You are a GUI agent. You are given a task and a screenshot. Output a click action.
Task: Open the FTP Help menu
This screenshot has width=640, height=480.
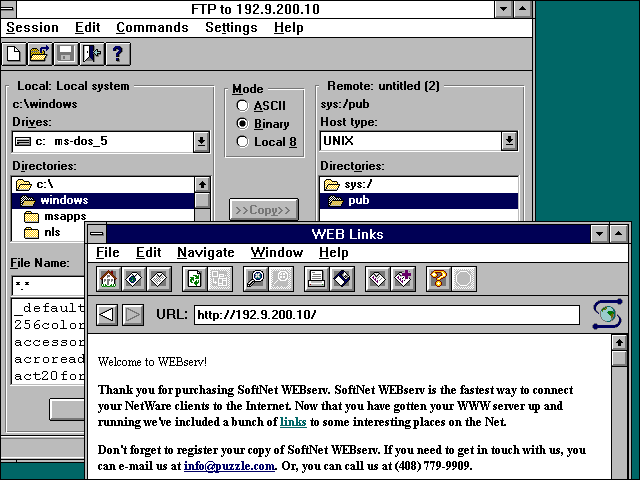click(289, 27)
